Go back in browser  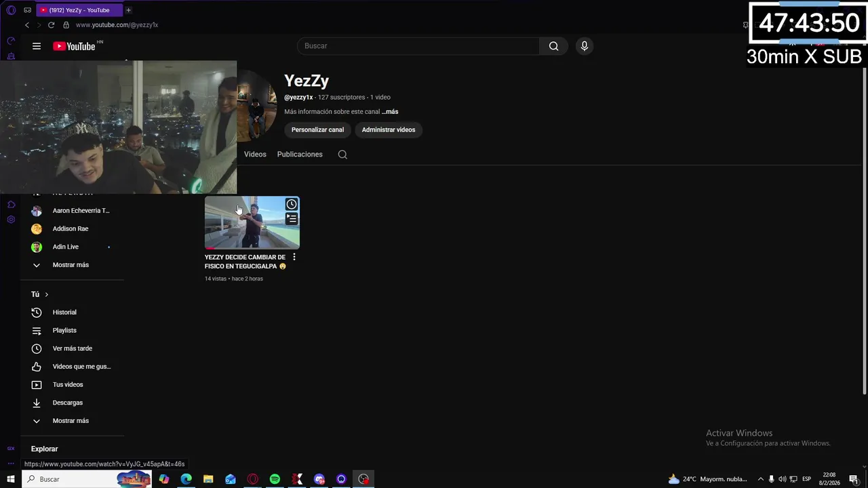point(27,25)
